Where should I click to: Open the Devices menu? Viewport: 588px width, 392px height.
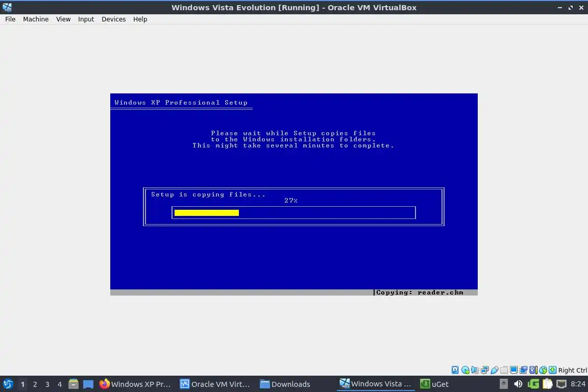[x=114, y=19]
